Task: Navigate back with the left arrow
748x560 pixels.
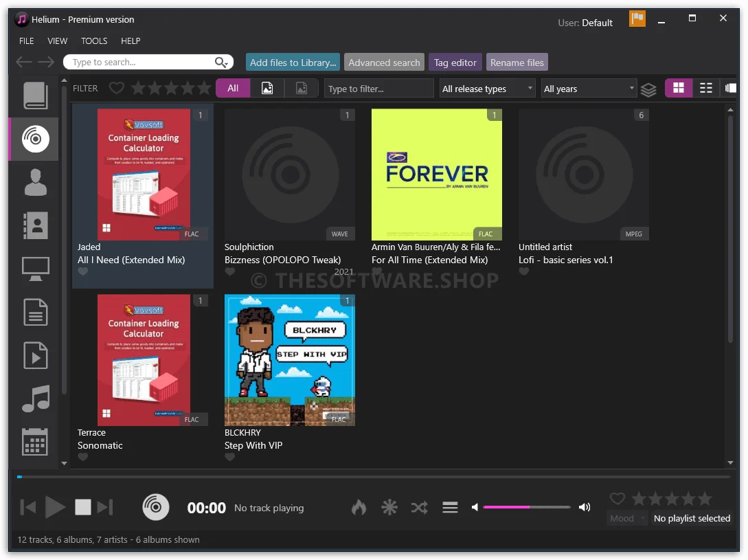Action: click(24, 62)
